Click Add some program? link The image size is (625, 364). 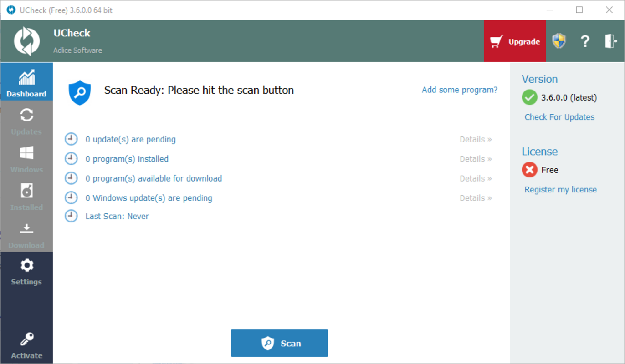point(459,90)
